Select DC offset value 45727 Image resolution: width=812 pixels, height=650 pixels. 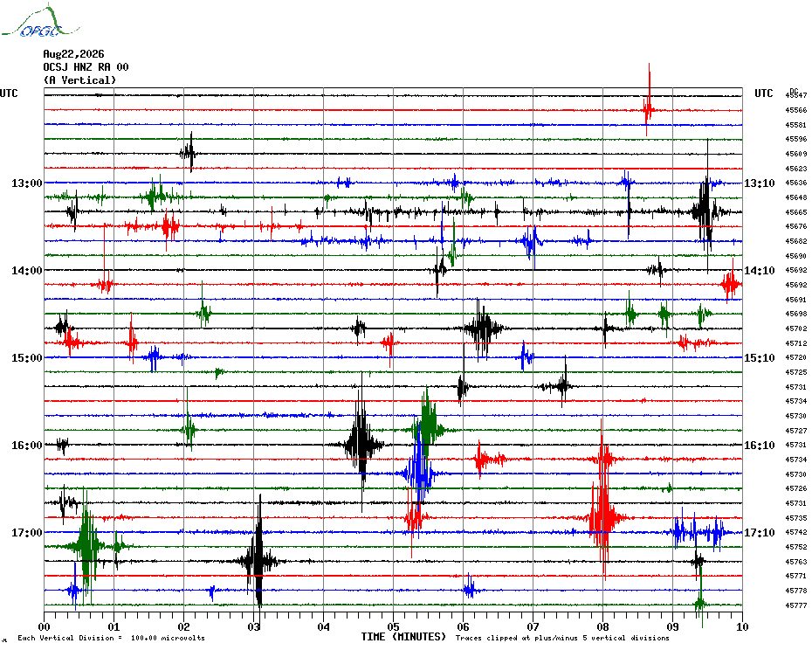pos(796,431)
